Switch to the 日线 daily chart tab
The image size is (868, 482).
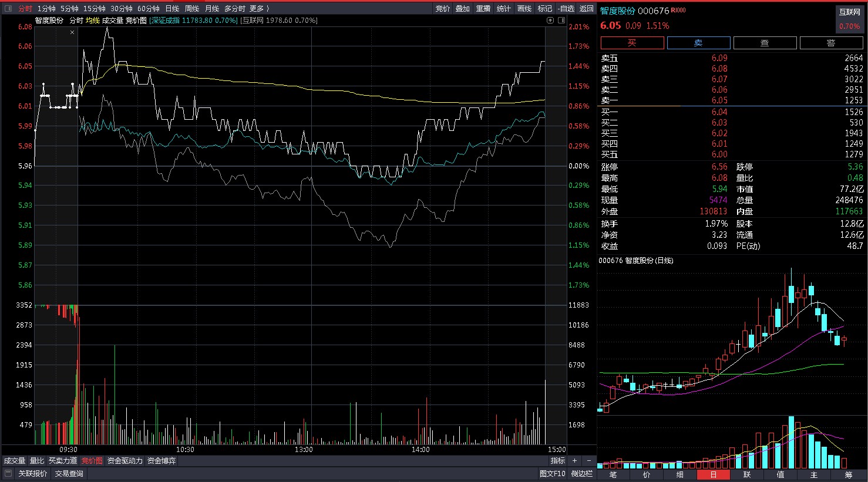[172, 8]
